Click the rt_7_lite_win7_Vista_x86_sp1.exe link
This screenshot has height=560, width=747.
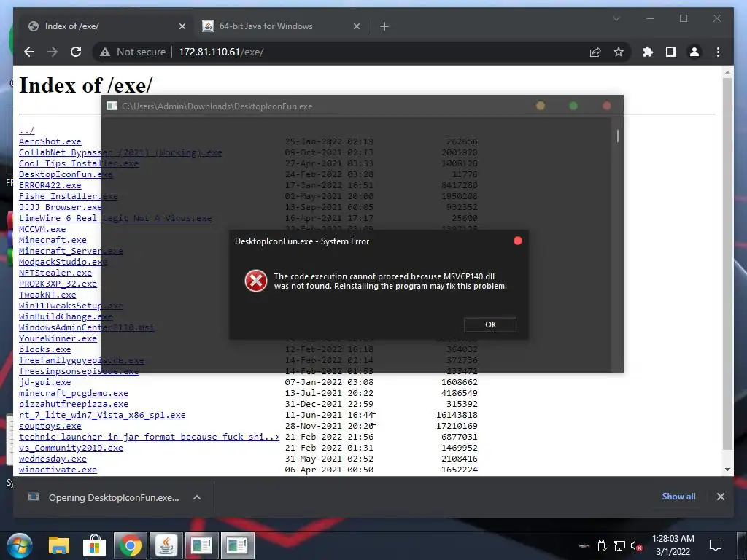tap(102, 415)
